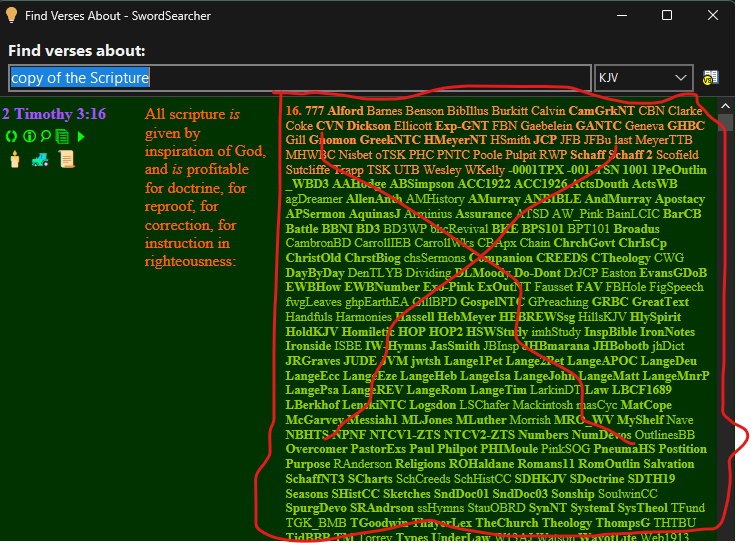Open the ABSimpson link
This screenshot has height=543, width=751.
click(x=421, y=184)
